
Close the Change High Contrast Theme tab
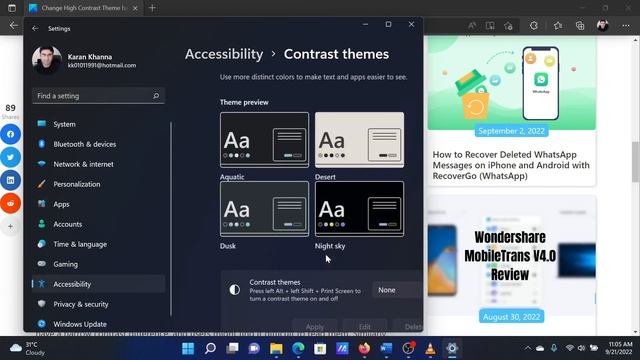tap(136, 8)
